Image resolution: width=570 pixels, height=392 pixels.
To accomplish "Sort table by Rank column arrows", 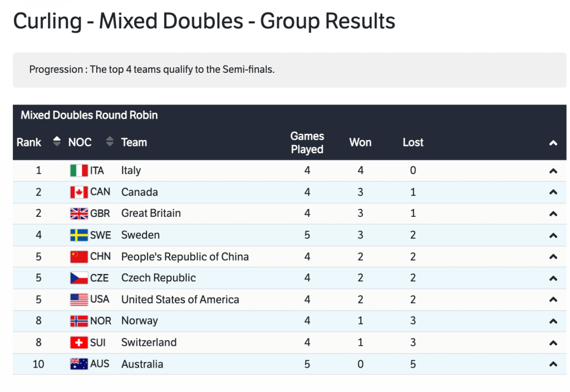I will pyautogui.click(x=56, y=142).
